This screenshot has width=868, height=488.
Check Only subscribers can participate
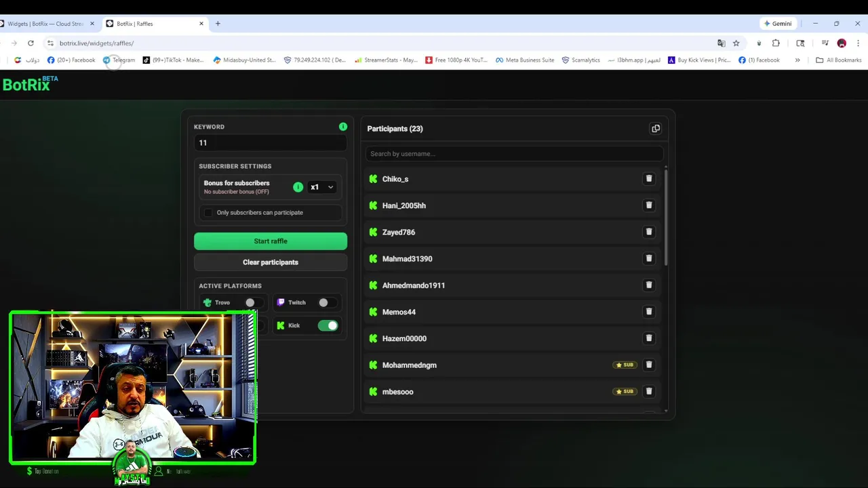(208, 212)
